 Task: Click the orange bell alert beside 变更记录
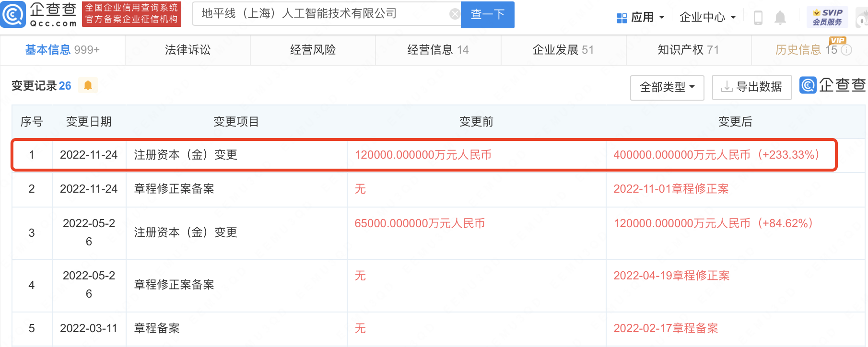pyautogui.click(x=88, y=85)
